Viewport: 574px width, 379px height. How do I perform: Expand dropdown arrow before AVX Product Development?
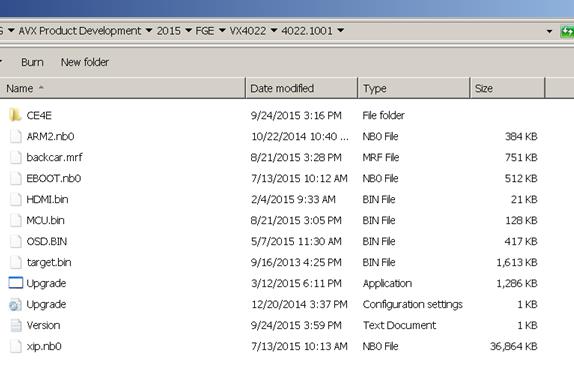point(11,30)
